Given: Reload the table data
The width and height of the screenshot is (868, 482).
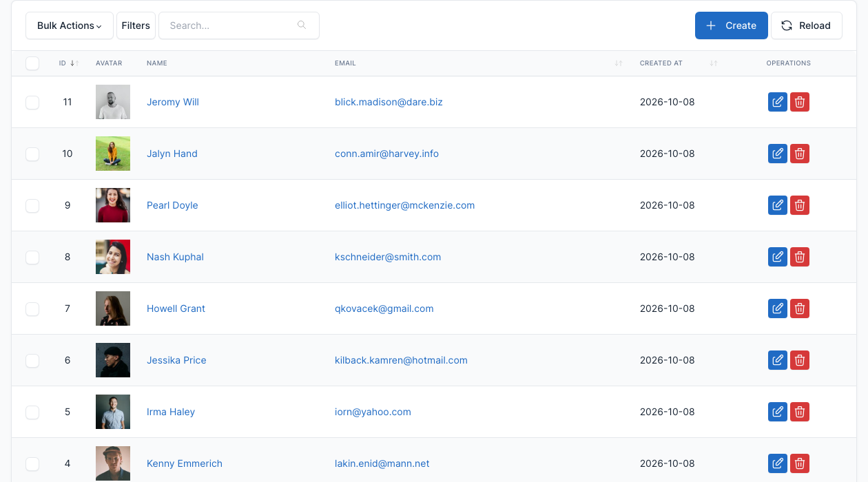Looking at the screenshot, I should (807, 25).
